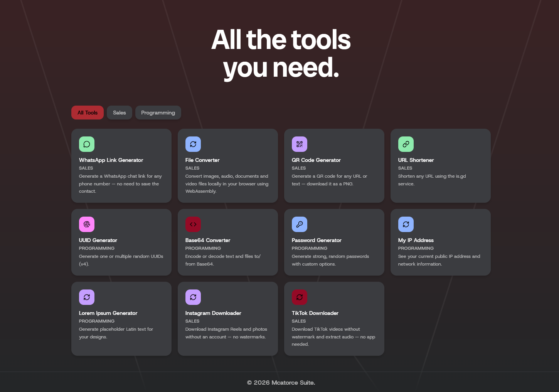Click 'Instagram Reels and photos' description text
The width and height of the screenshot is (559, 392).
pyautogui.click(x=226, y=333)
